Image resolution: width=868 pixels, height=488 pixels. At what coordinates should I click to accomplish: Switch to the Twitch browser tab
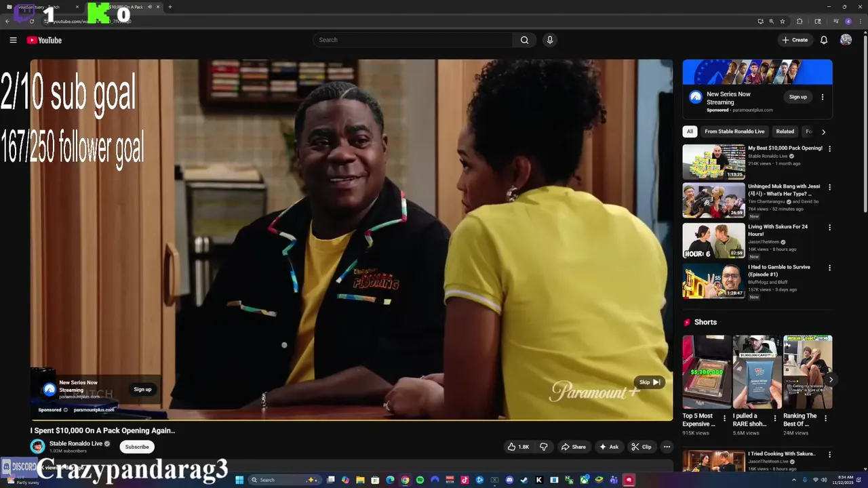click(42, 7)
